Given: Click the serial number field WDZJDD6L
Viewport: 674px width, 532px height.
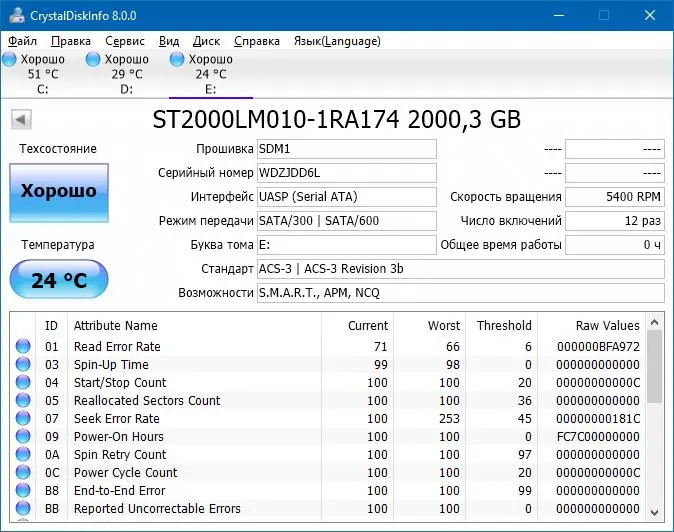Looking at the screenshot, I should point(347,173).
